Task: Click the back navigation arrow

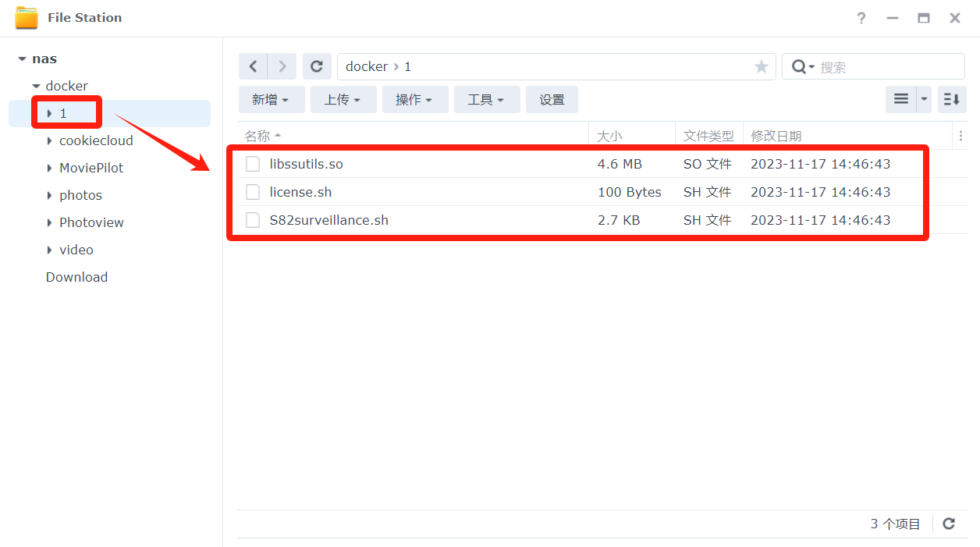Action: (253, 67)
